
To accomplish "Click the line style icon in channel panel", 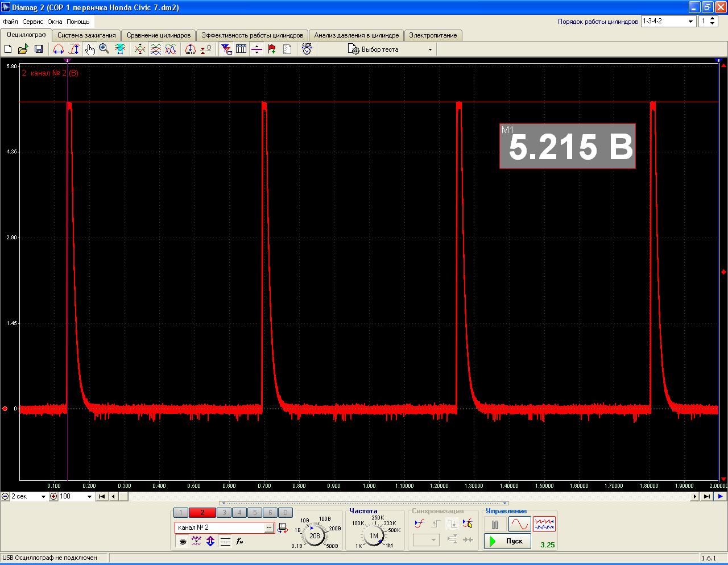I will (225, 542).
